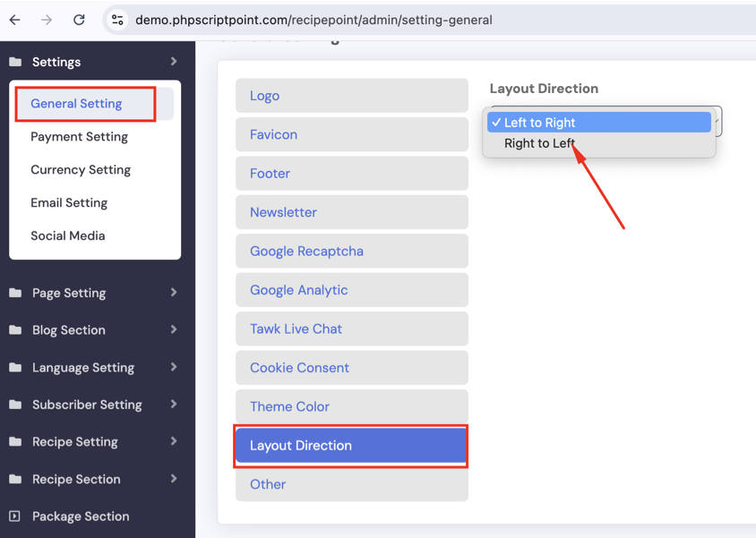
Task: Click the Recipe Section sidebar label
Action: click(76, 479)
